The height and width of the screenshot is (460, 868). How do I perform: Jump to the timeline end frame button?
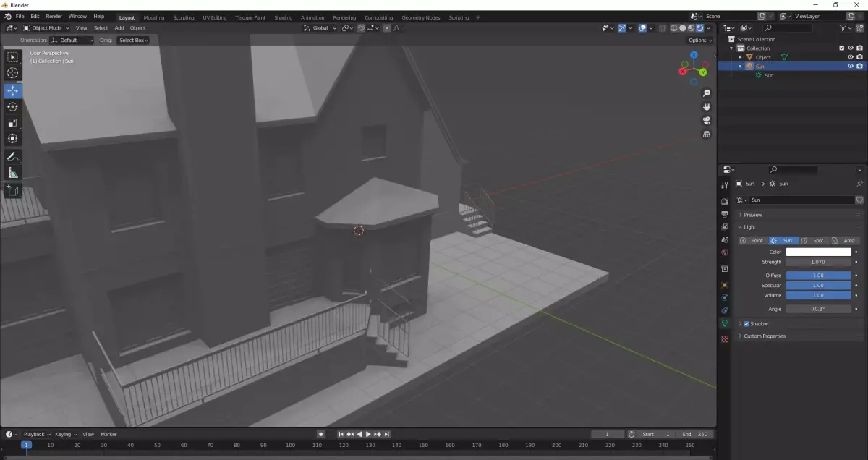(x=387, y=434)
